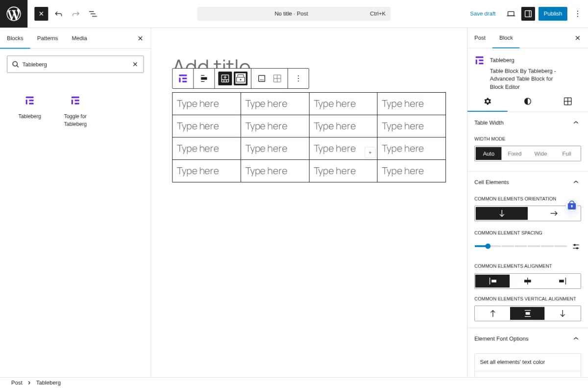Switch to the grid-icon sub-tab in Block panel
The width and height of the screenshot is (588, 388).
[568, 101]
